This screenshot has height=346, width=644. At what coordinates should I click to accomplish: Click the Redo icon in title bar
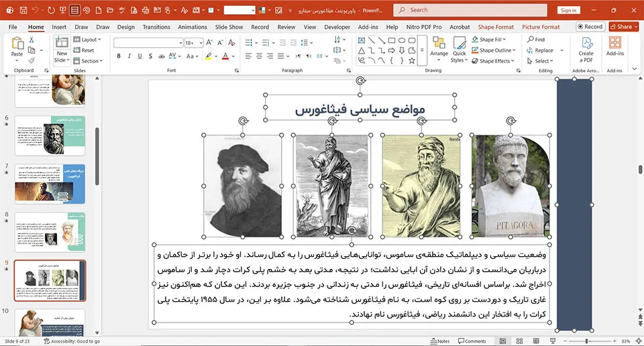51,10
